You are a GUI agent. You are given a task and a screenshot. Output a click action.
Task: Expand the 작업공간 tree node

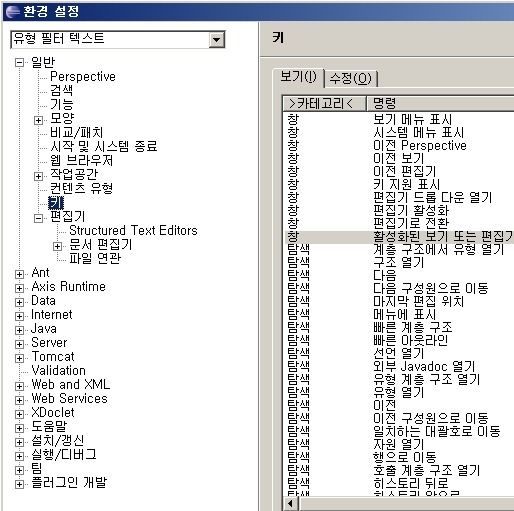click(39, 176)
